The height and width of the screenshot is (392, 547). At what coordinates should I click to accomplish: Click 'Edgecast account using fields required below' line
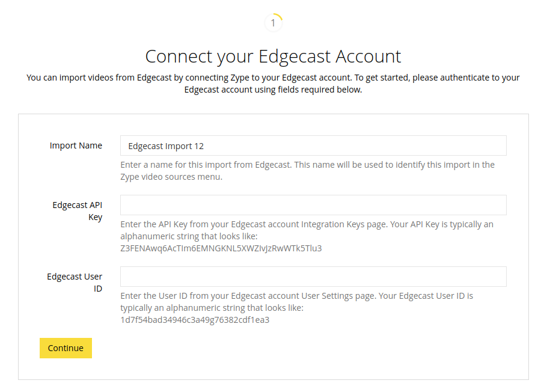[273, 90]
